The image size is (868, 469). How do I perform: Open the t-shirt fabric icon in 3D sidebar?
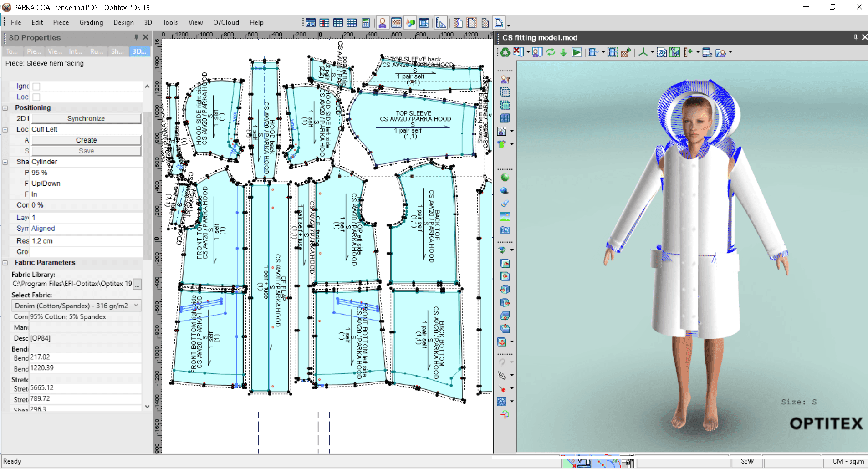tap(502, 144)
